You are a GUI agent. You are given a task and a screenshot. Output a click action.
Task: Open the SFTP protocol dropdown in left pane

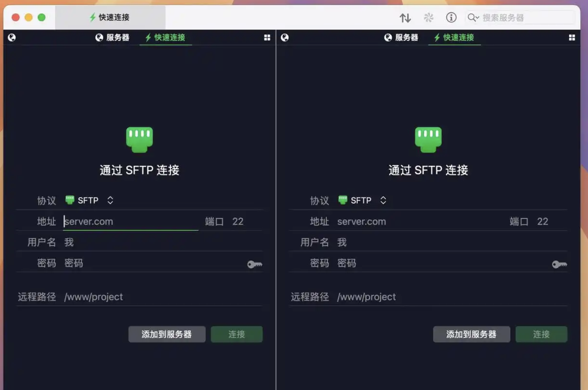89,201
